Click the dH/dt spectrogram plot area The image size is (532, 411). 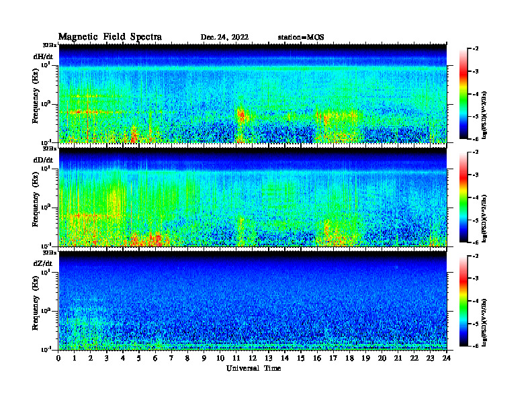(x=253, y=93)
